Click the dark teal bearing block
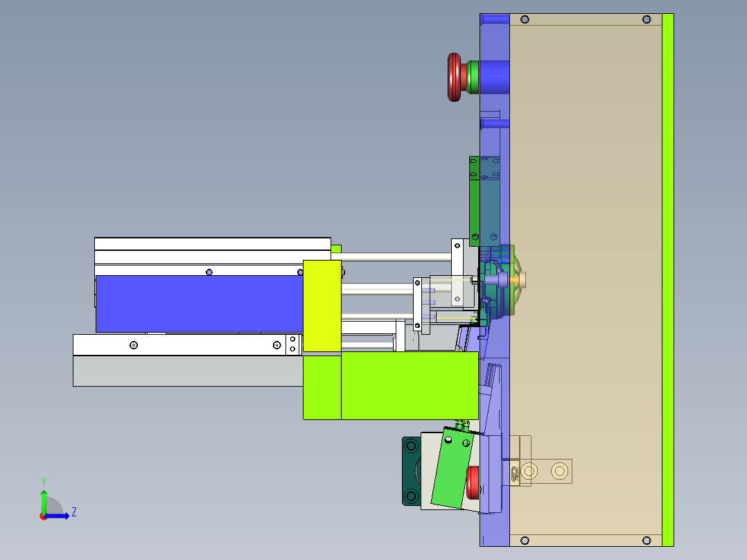This screenshot has height=560, width=747. click(x=411, y=471)
